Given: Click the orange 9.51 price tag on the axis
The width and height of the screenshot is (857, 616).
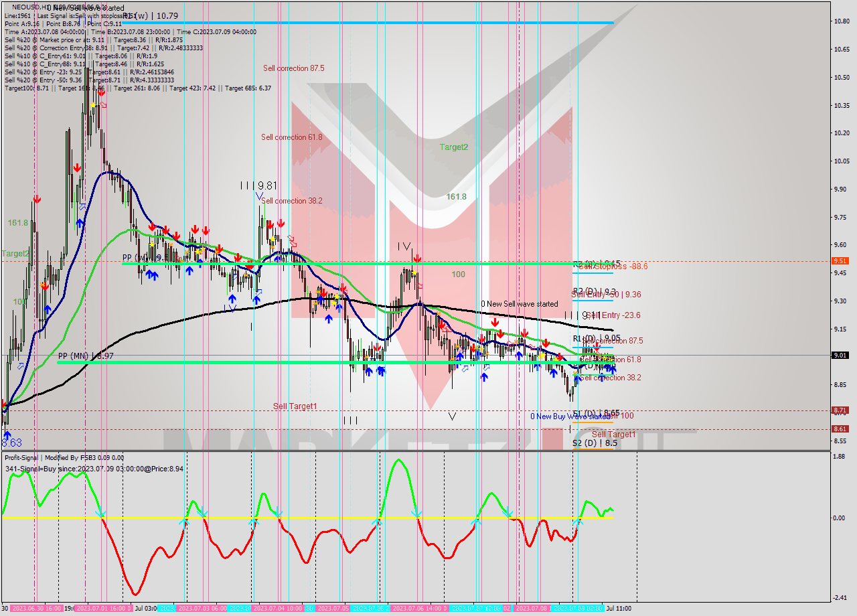Looking at the screenshot, I should tap(840, 261).
